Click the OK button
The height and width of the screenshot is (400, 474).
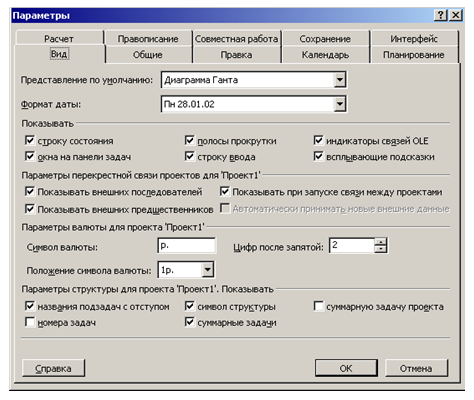click(x=346, y=368)
